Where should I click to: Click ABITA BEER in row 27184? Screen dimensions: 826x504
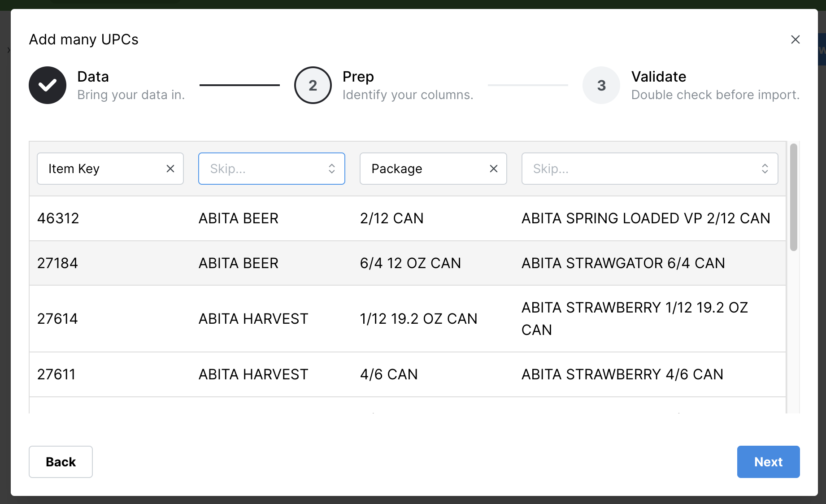pos(239,263)
